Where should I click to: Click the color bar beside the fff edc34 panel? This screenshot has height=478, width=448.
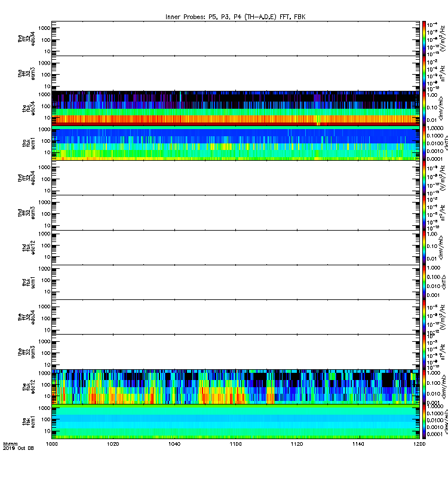pos(424,317)
